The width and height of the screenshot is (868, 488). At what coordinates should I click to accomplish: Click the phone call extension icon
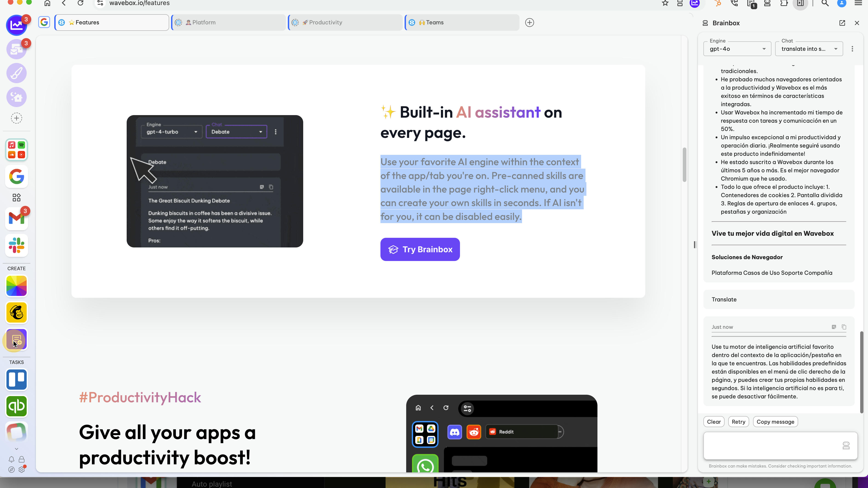click(735, 3)
